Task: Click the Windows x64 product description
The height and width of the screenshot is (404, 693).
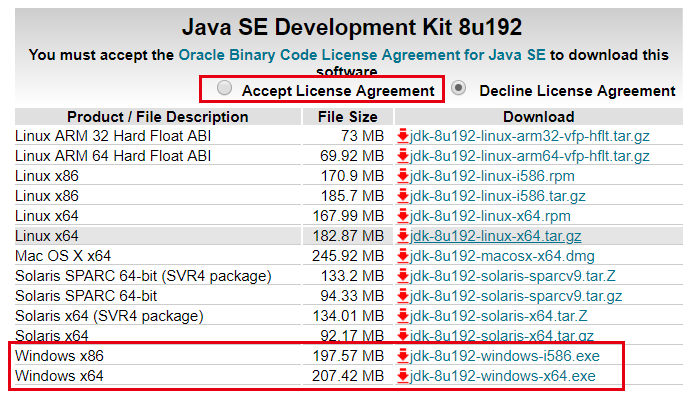Action: pyautogui.click(x=59, y=376)
